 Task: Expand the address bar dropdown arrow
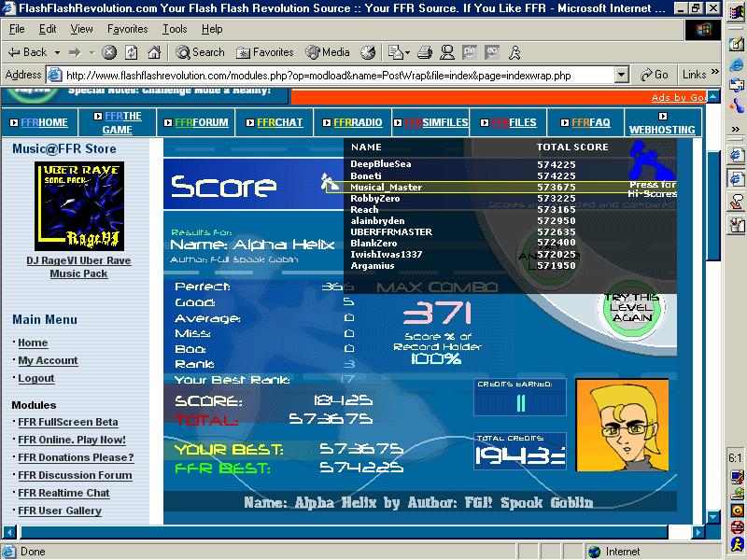click(621, 75)
